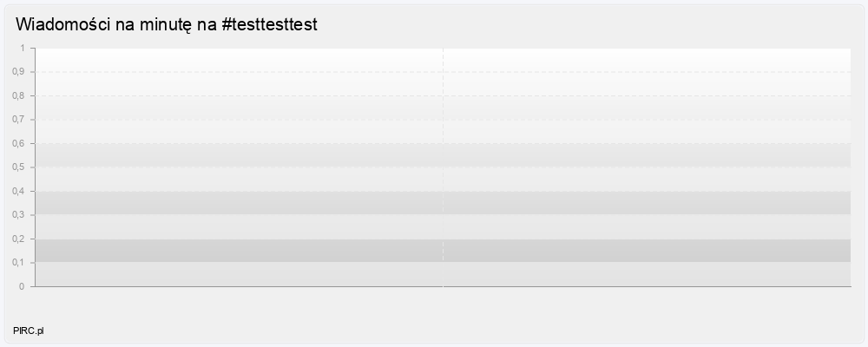Click the y-axis label "1"
Image resolution: width=868 pixels, height=347 pixels.
(x=23, y=48)
